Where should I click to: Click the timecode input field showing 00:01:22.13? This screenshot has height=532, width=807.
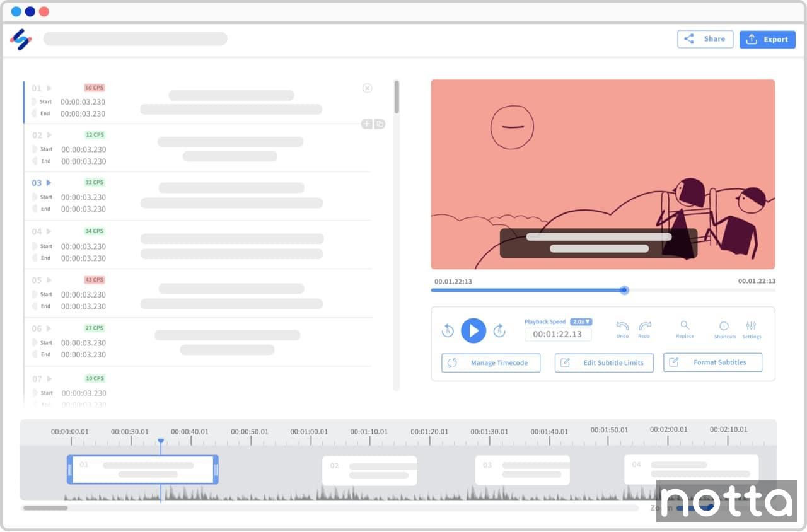click(x=558, y=335)
